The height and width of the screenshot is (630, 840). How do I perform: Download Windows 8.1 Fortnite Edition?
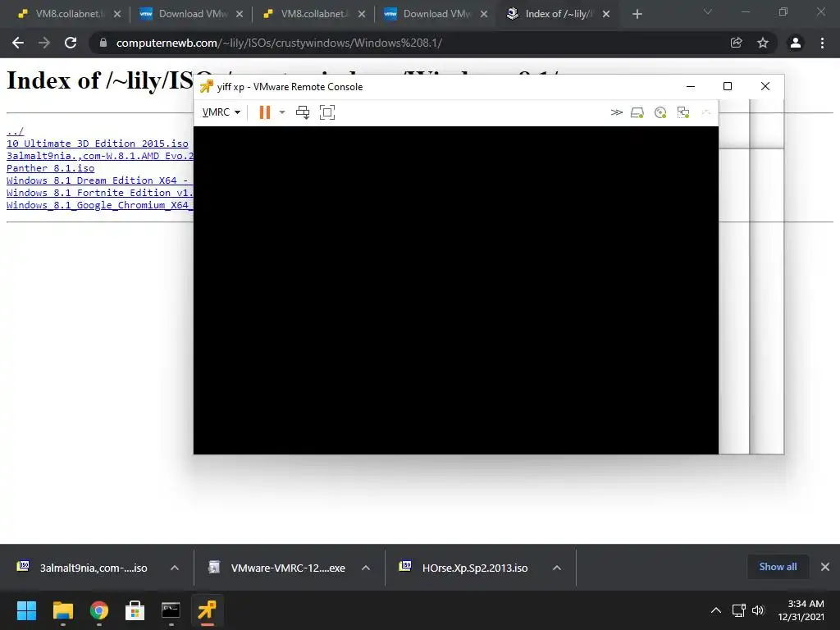(x=99, y=193)
